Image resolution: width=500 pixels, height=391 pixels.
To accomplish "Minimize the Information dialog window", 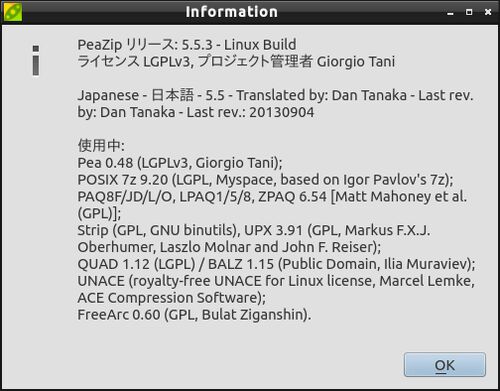I will [450, 13].
